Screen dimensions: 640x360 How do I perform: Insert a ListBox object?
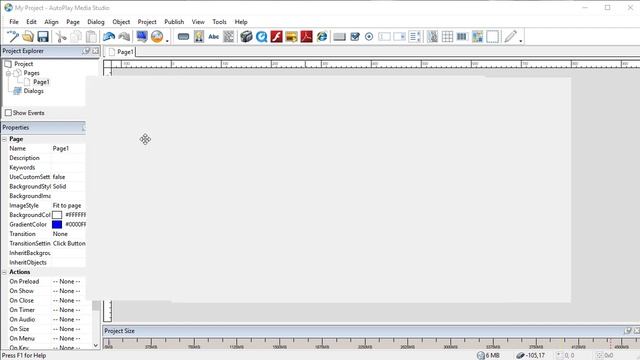tap(415, 37)
